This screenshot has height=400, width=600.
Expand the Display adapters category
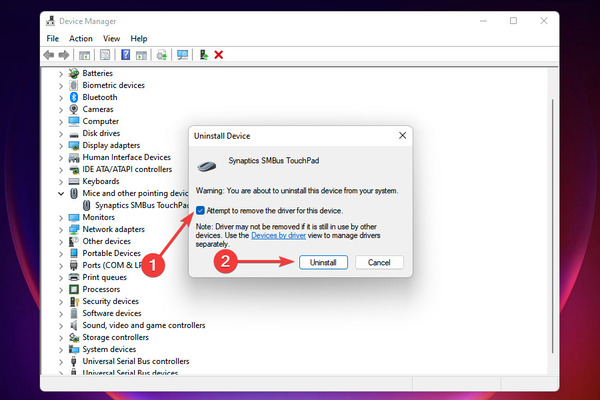61,145
